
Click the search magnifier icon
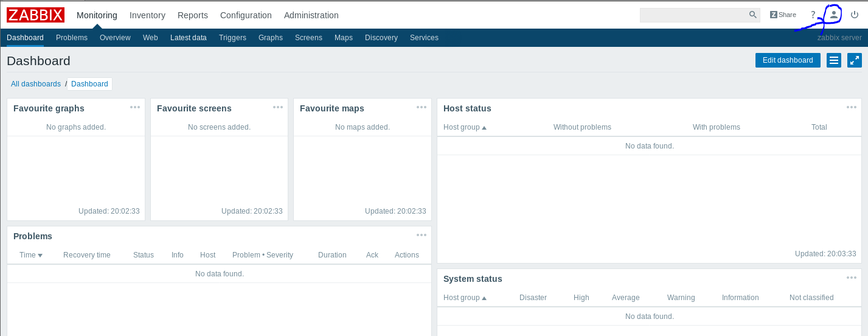(x=753, y=15)
